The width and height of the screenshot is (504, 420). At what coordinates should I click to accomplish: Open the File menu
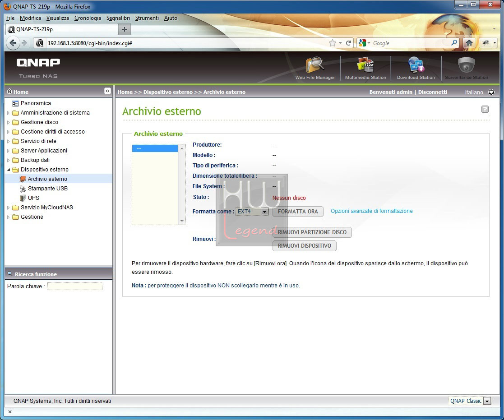pos(10,18)
